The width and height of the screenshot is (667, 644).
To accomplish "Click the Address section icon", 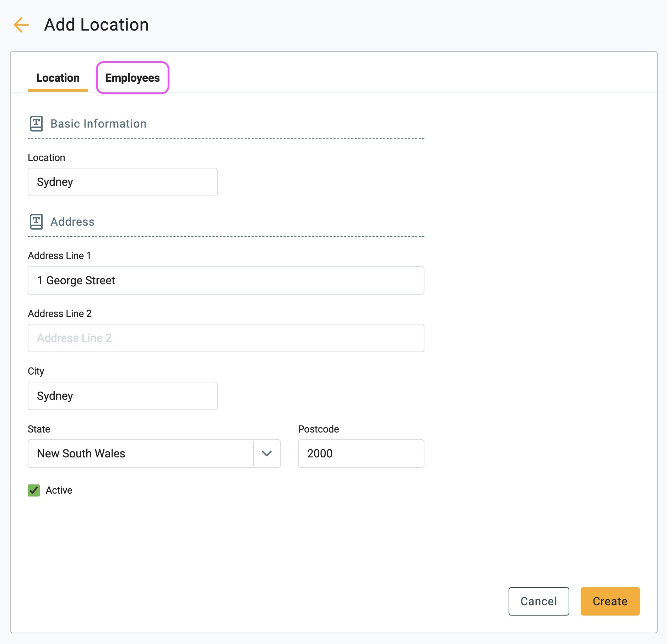I will pyautogui.click(x=36, y=222).
